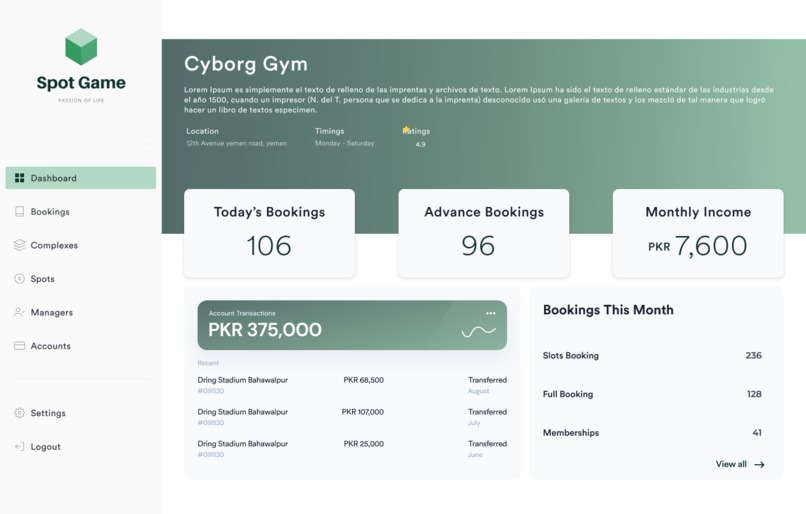Click the Slots Booking row label

tap(571, 356)
